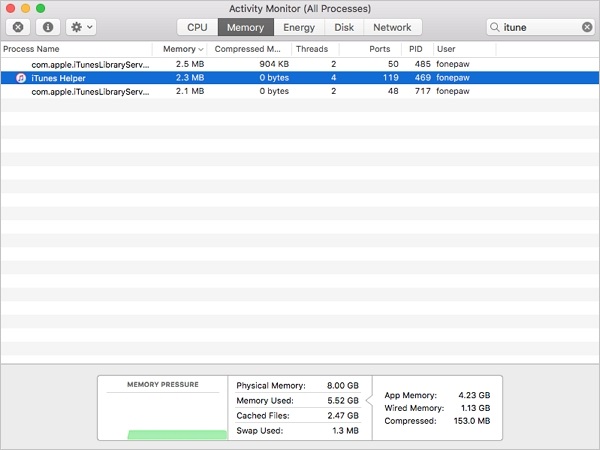Image resolution: width=600 pixels, height=450 pixels.
Task: Switch to the Energy tab
Action: tap(299, 28)
